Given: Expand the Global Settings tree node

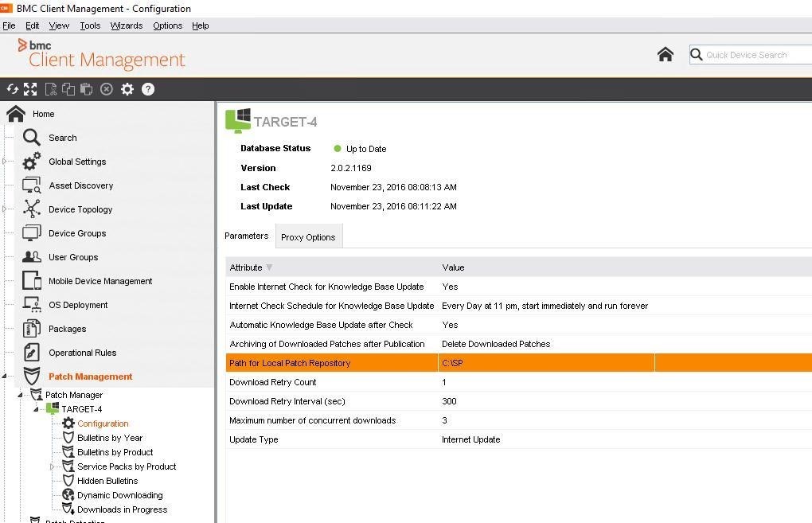Looking at the screenshot, I should (x=5, y=162).
